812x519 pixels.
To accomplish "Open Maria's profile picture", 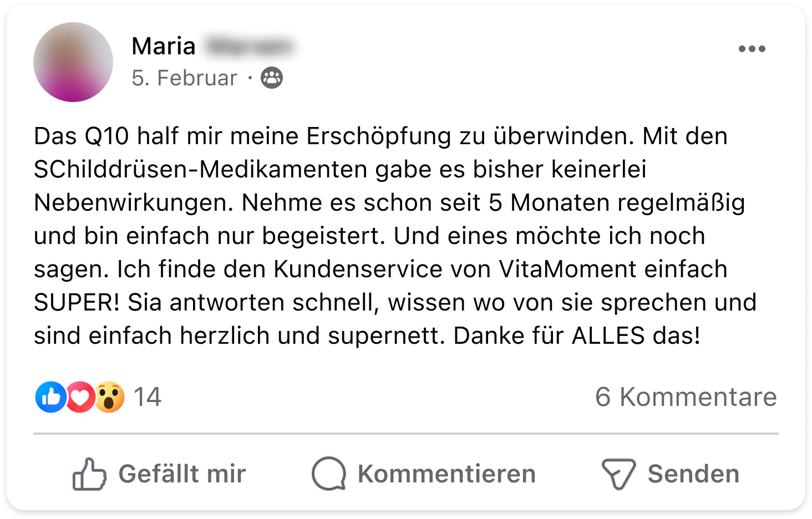I will coord(73,62).
